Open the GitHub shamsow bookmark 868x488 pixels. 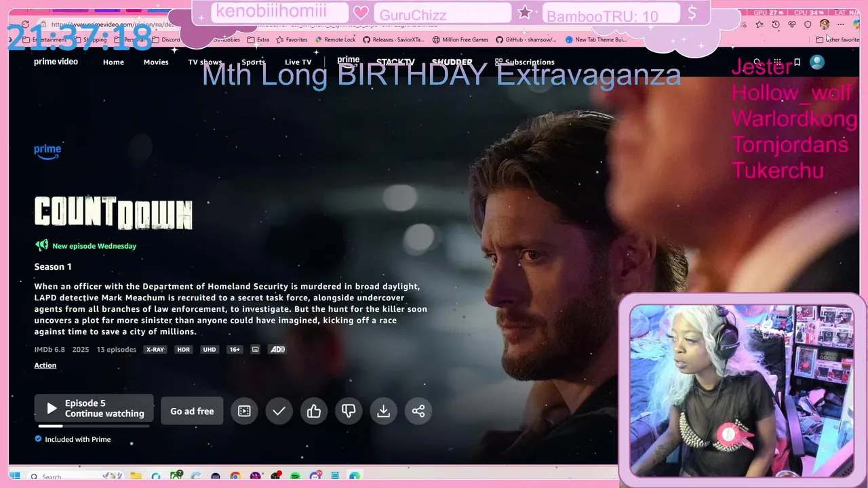pyautogui.click(x=526, y=40)
